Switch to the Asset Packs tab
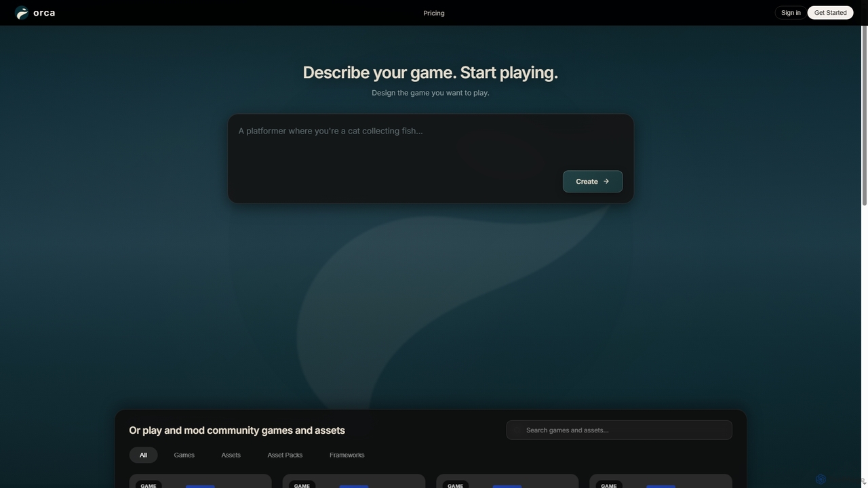This screenshot has height=488, width=868. point(285,455)
